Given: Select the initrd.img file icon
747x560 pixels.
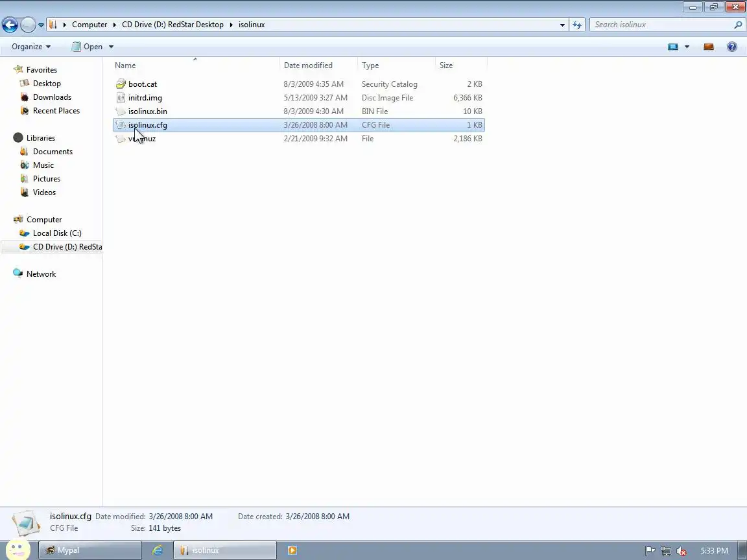Looking at the screenshot, I should tap(121, 98).
